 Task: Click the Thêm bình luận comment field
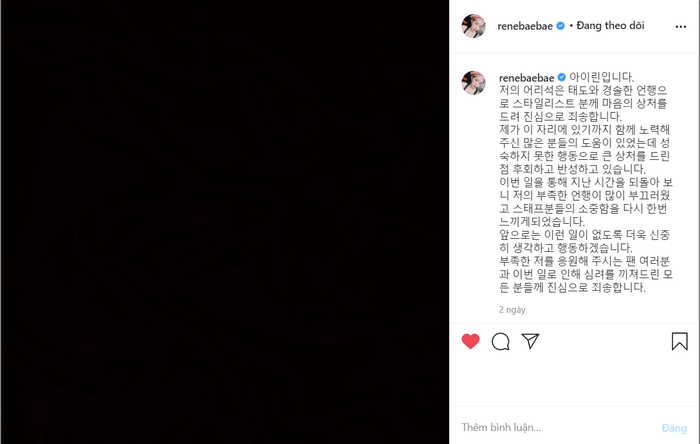pyautogui.click(x=556, y=427)
